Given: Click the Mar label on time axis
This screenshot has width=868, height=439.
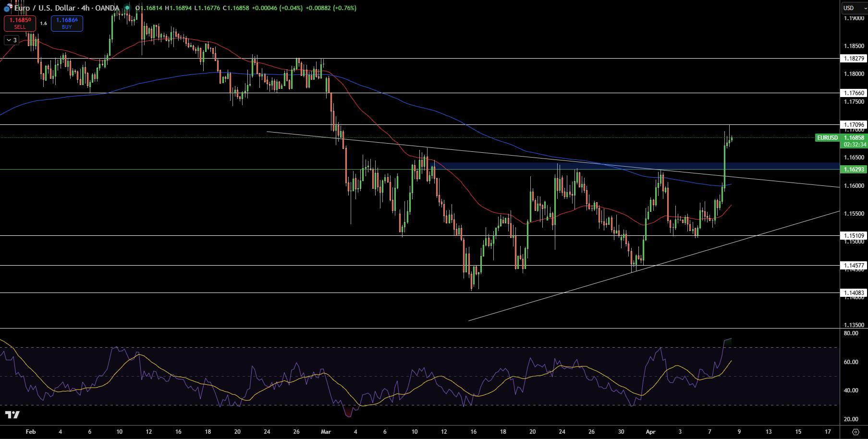Looking at the screenshot, I should tap(326, 432).
